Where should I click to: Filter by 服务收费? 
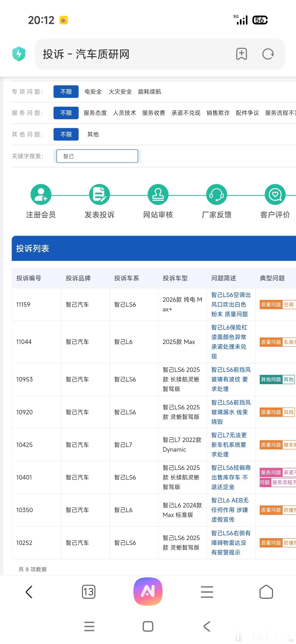(154, 113)
